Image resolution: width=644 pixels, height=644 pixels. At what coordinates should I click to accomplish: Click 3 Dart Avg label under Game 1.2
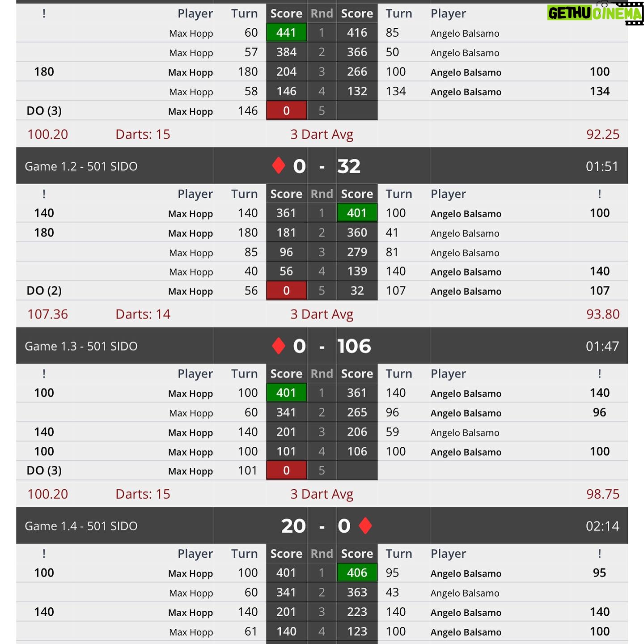(322, 314)
